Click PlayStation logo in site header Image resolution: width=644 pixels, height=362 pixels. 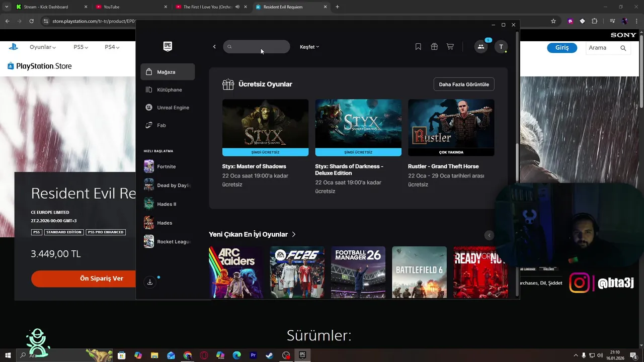13,47
